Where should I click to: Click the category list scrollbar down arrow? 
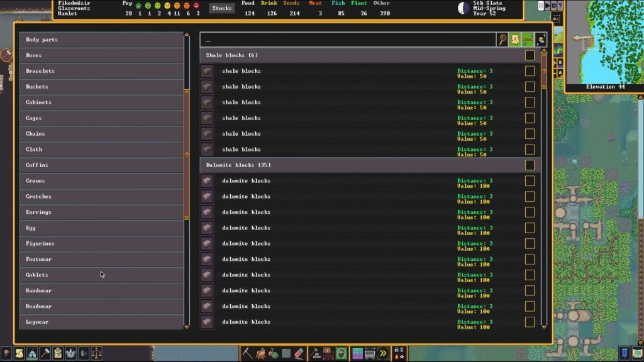click(x=186, y=327)
